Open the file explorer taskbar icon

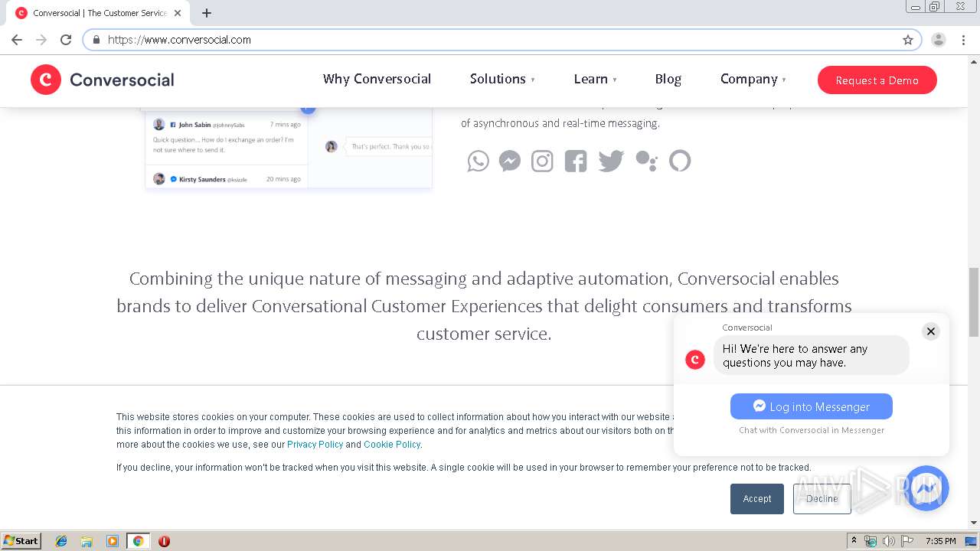click(87, 541)
